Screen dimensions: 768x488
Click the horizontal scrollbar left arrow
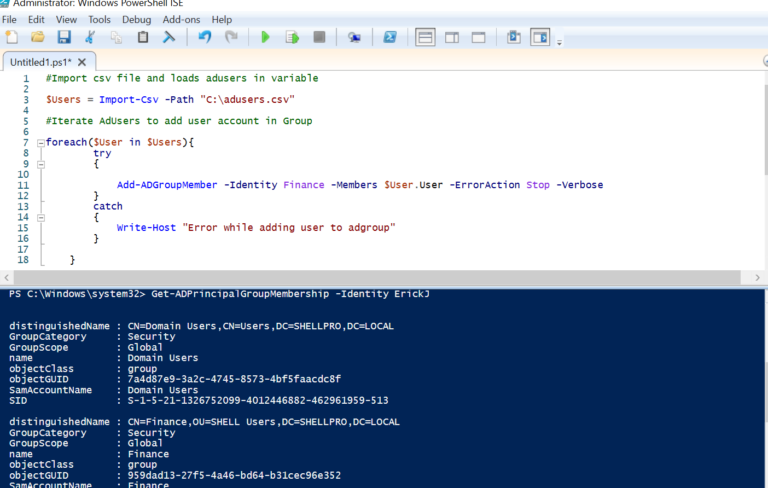coord(6,278)
